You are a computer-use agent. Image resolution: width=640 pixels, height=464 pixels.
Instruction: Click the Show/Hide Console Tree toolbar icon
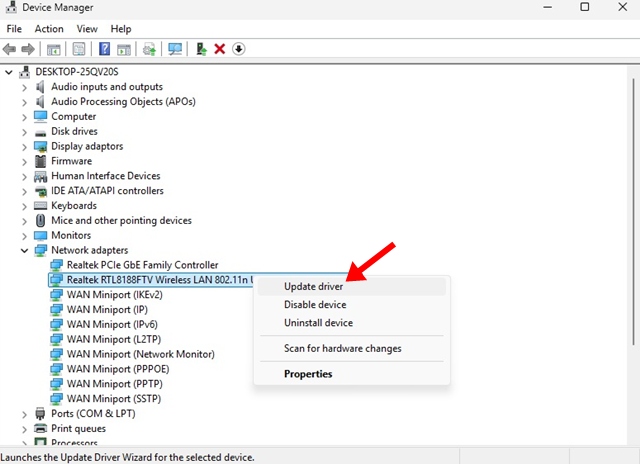pyautogui.click(x=53, y=49)
